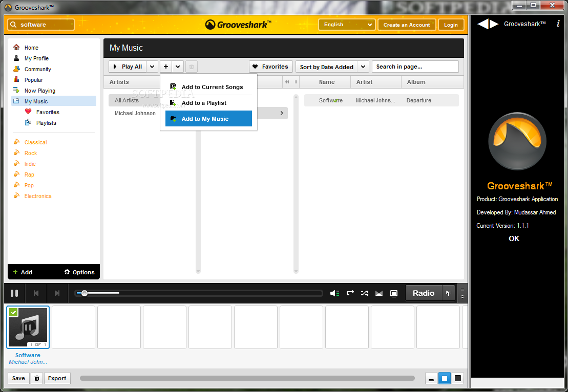
Task: Click Play All button
Action: (x=128, y=67)
